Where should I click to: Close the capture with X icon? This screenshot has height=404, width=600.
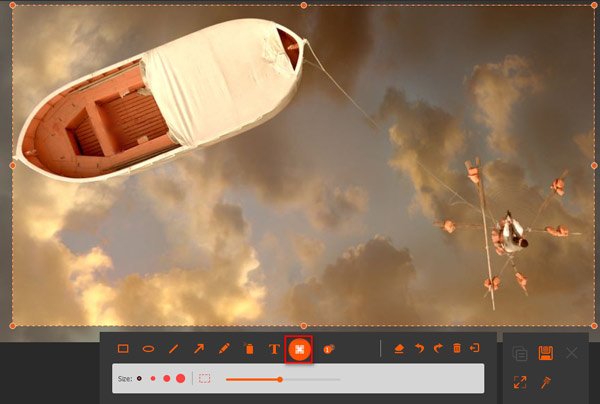572,353
